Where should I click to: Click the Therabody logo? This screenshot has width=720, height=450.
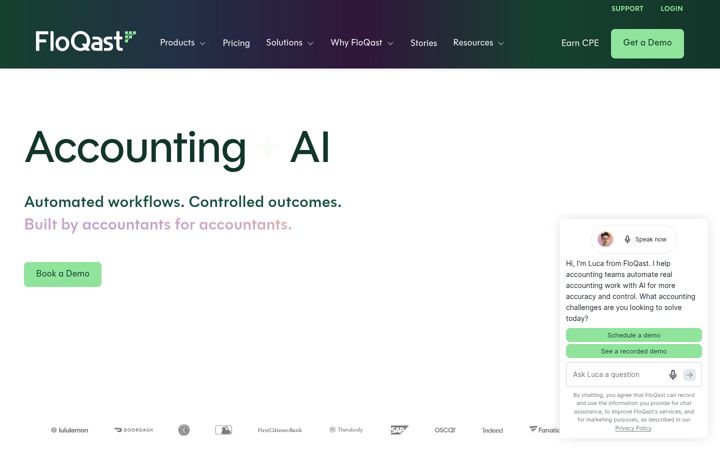pos(346,430)
